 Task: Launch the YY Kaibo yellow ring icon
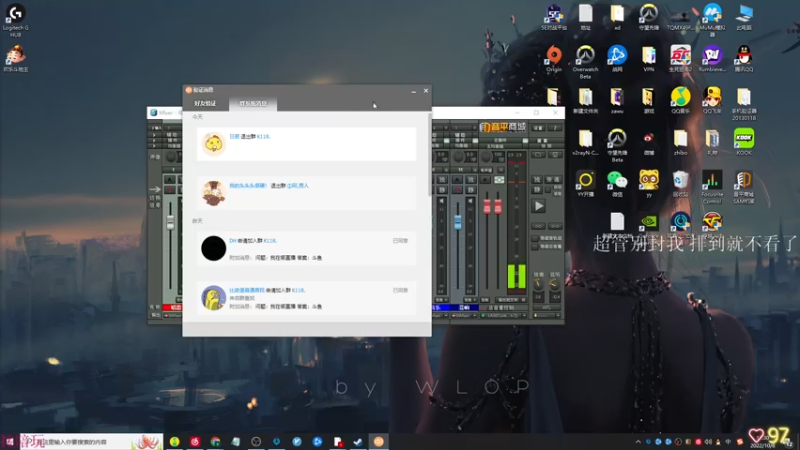pyautogui.click(x=585, y=183)
